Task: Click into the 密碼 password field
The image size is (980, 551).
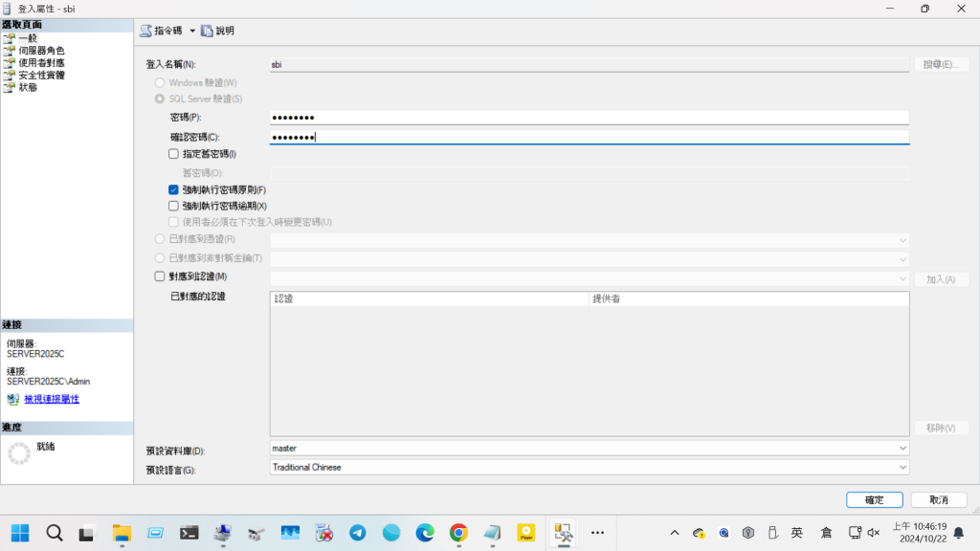Action: point(589,118)
